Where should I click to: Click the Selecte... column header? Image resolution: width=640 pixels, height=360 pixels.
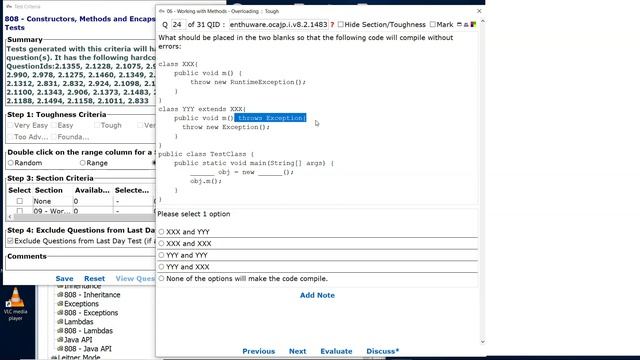tap(132, 190)
